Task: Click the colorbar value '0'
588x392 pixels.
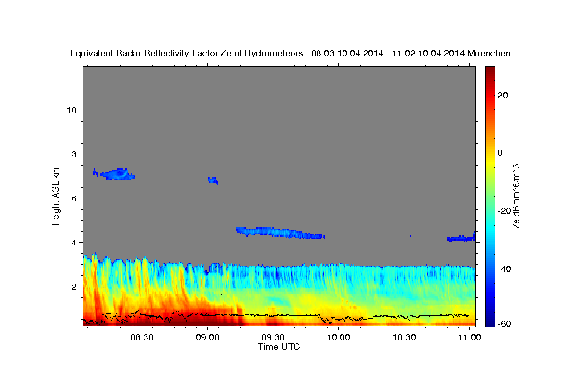Action: click(x=500, y=153)
